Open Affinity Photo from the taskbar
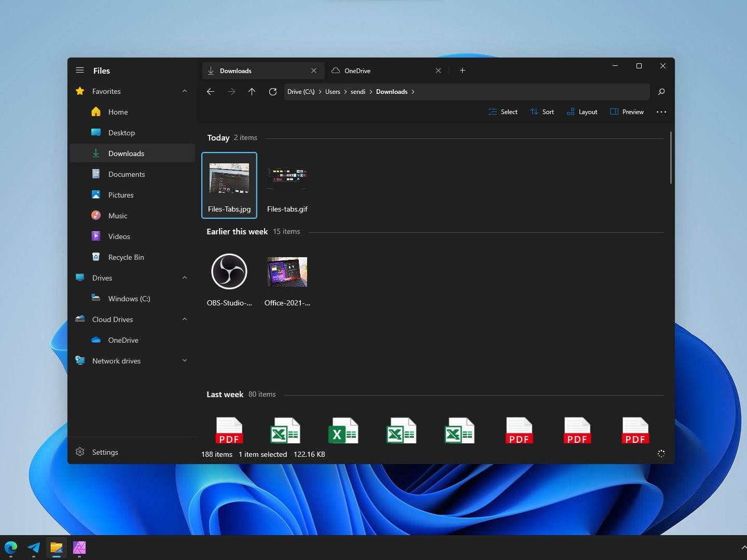This screenshot has width=747, height=560. click(x=79, y=548)
